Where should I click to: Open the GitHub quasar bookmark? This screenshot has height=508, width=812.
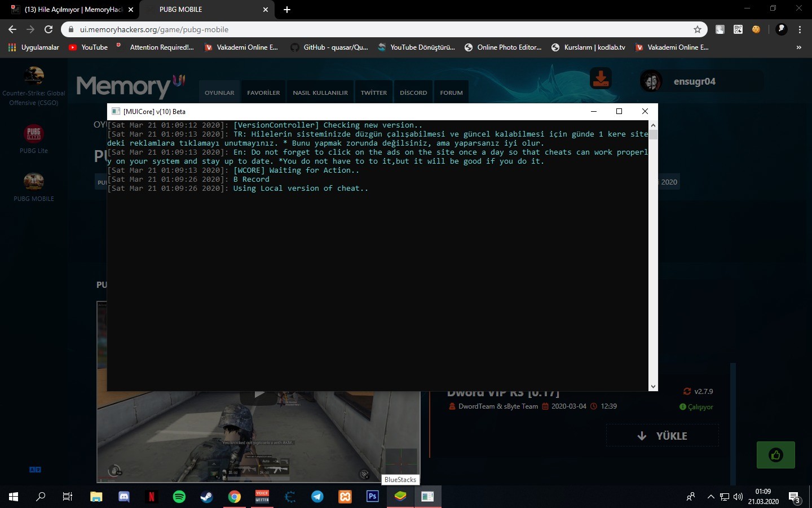[x=329, y=47]
